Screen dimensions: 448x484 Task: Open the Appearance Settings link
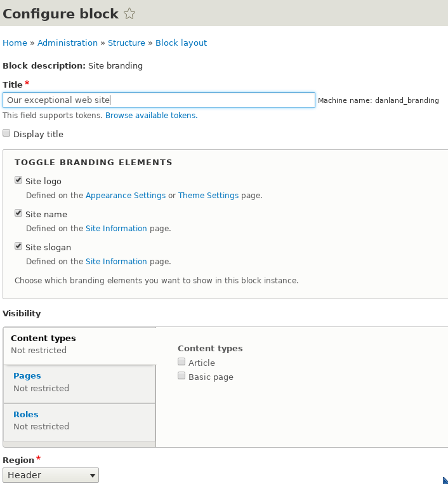pyautogui.click(x=126, y=196)
